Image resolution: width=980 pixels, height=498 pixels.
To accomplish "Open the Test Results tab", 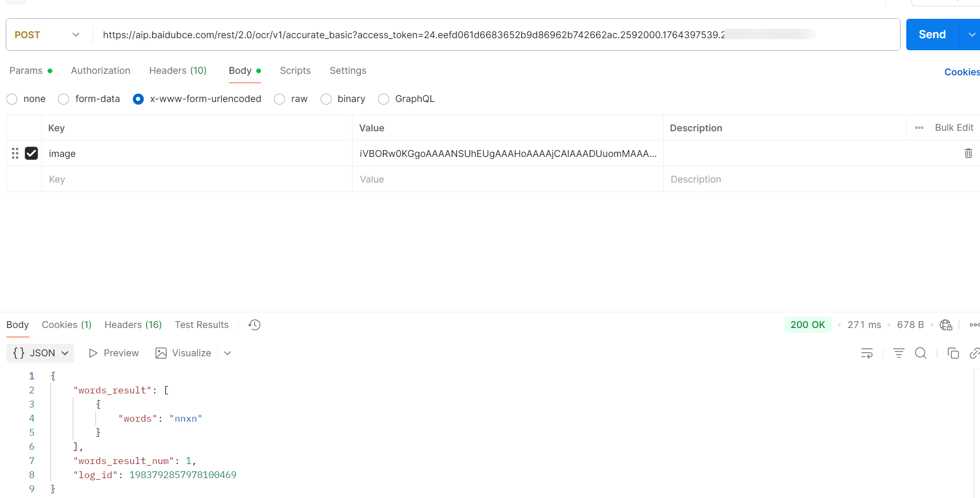I will click(x=201, y=325).
